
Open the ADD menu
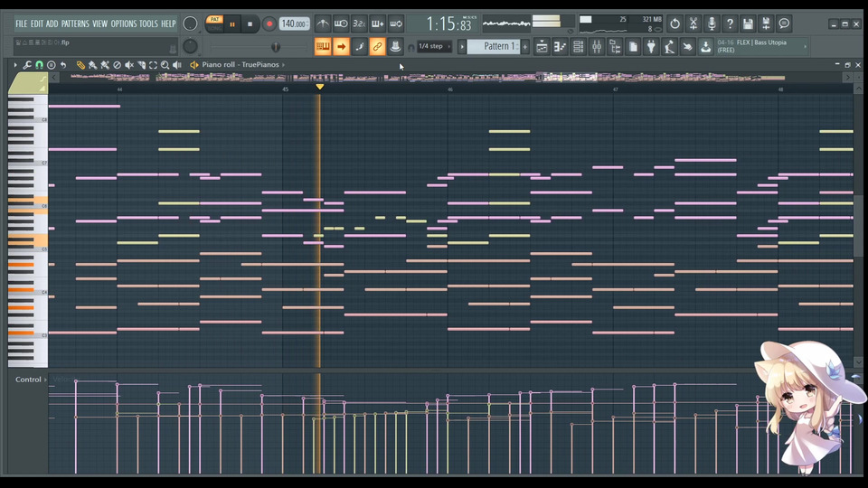tap(52, 23)
